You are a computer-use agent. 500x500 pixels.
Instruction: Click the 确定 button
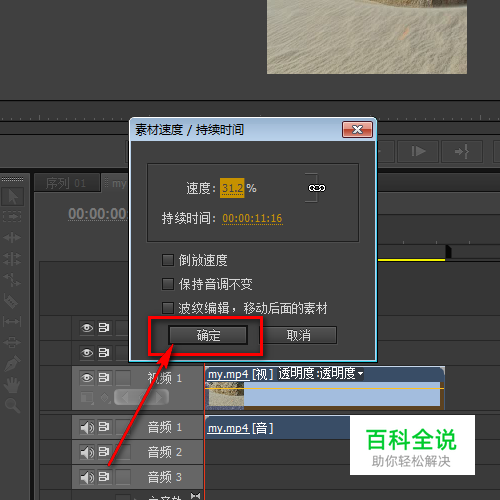point(208,335)
